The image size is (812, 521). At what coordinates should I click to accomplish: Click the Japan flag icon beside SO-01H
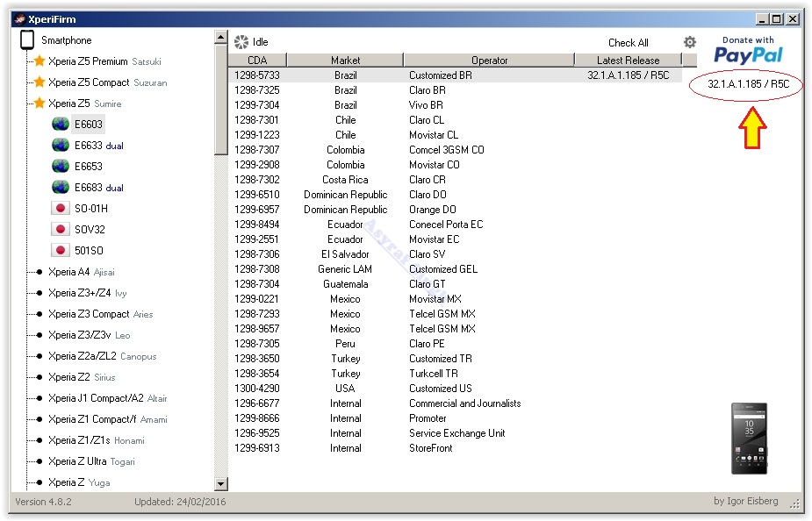coord(61,209)
